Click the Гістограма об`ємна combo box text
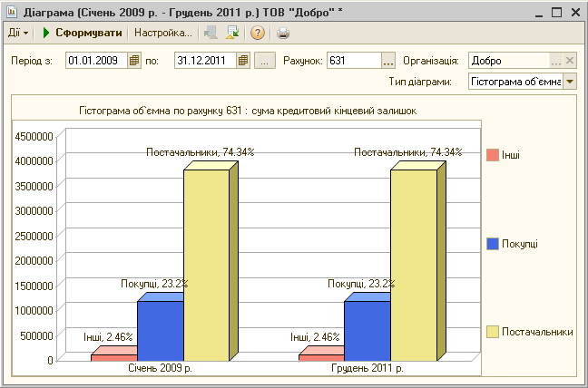Viewport: 588px width, 388px height. 515,82
